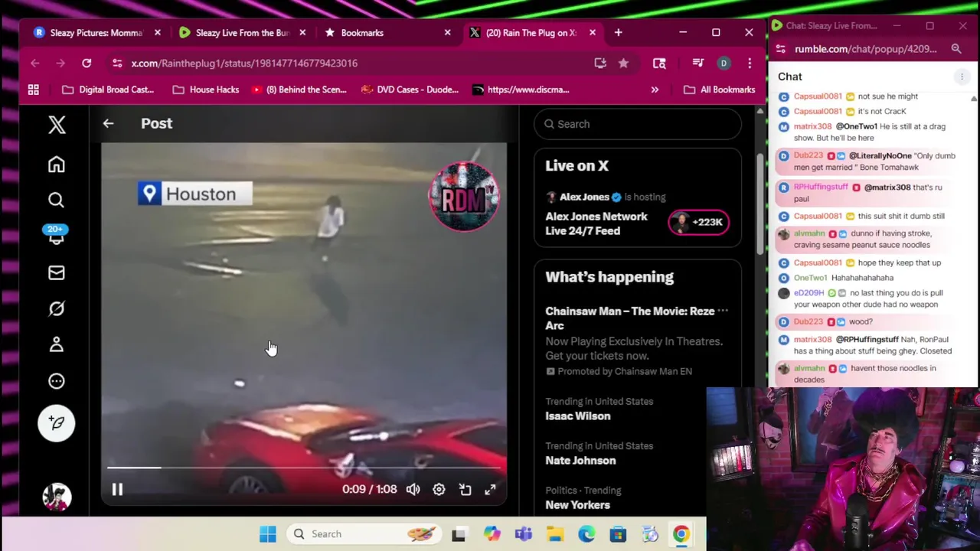
Task: Open trending topic Isaac Wilson
Action: pos(578,416)
